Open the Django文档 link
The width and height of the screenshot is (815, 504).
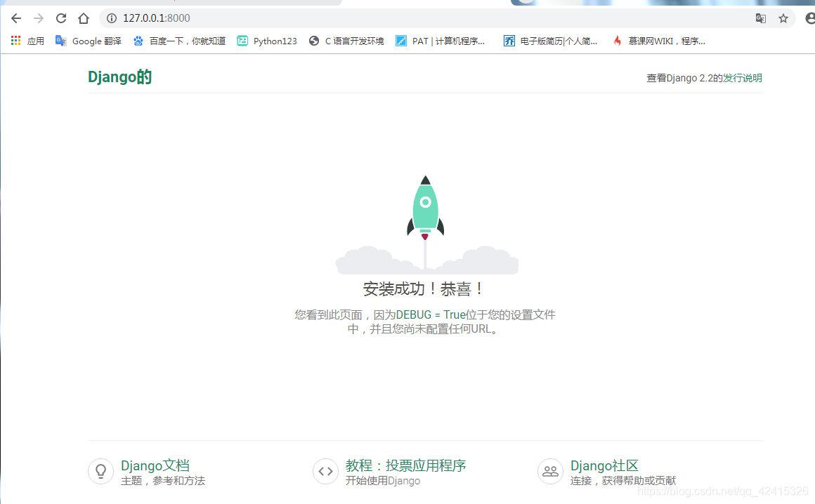[x=155, y=465]
